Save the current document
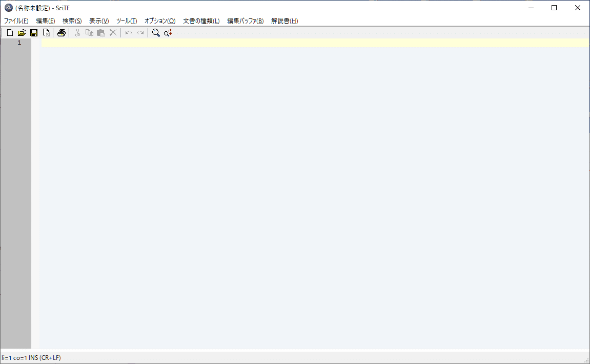Image resolution: width=590 pixels, height=364 pixels. pos(34,32)
